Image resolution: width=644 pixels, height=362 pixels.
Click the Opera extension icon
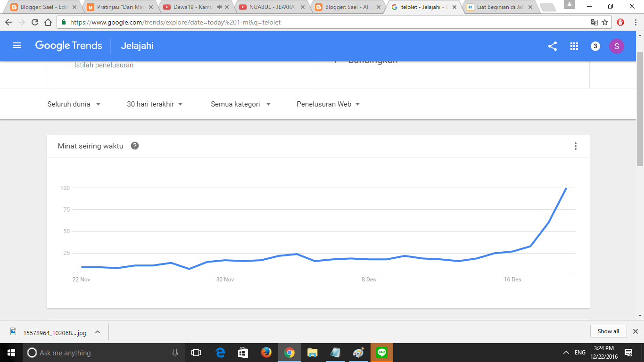pos(620,22)
